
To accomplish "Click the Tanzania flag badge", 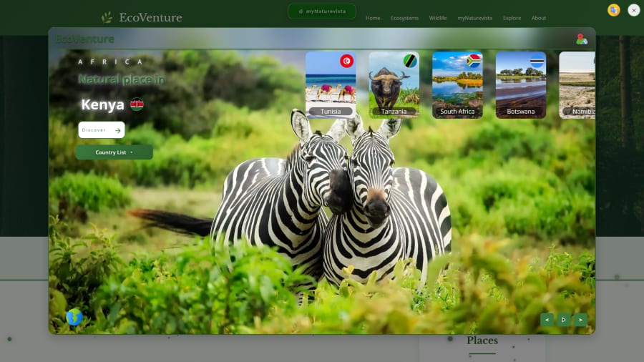I will pos(410,61).
